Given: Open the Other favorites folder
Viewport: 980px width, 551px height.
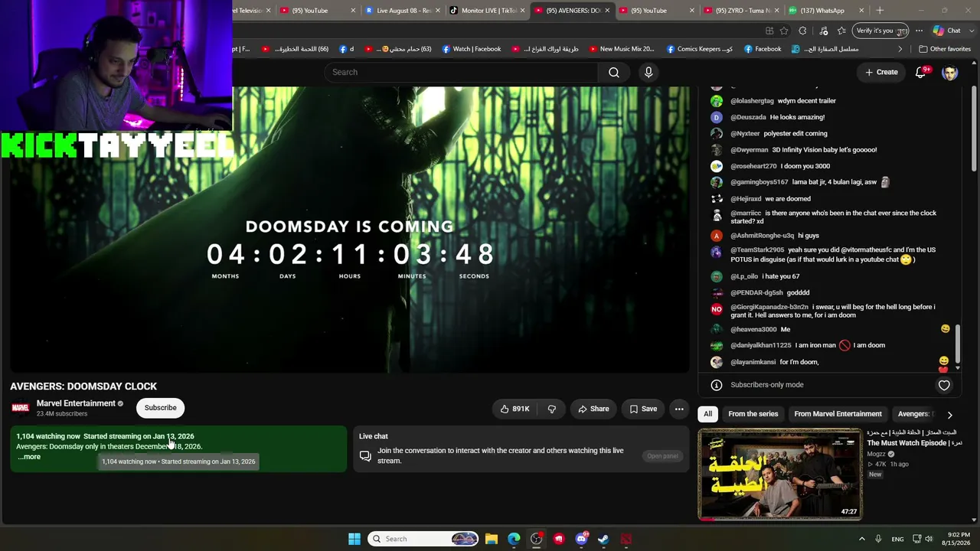Looking at the screenshot, I should (x=945, y=49).
